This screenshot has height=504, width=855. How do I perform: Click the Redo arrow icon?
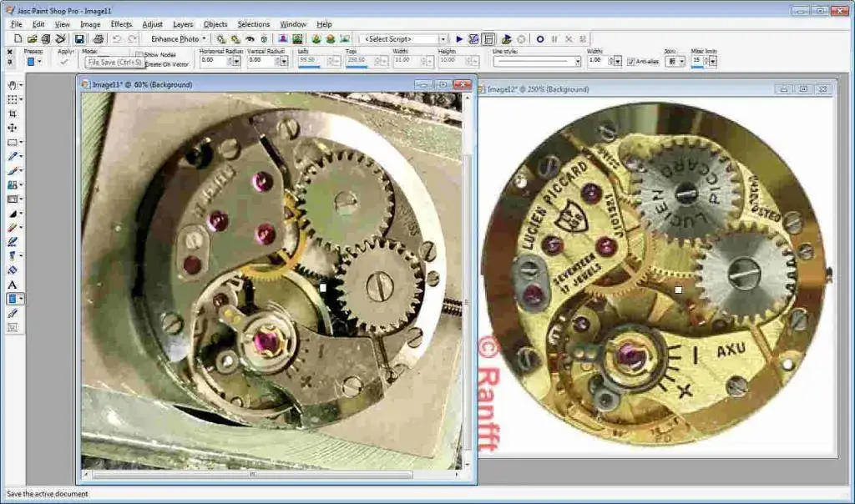(132, 38)
